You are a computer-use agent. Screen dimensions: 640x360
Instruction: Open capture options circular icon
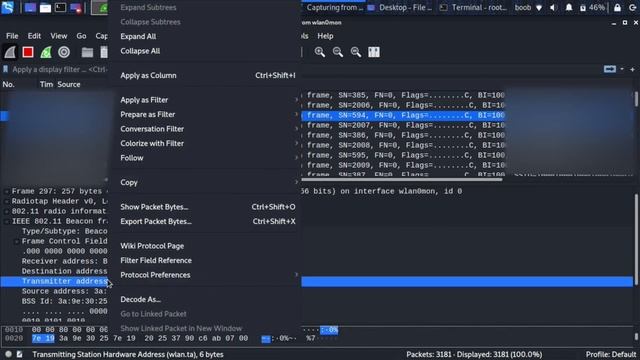point(64,52)
